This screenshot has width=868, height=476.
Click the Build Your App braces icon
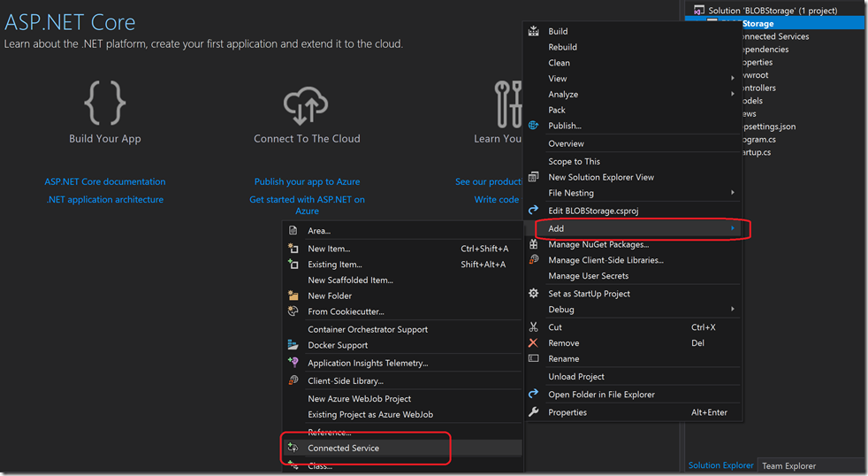point(105,103)
